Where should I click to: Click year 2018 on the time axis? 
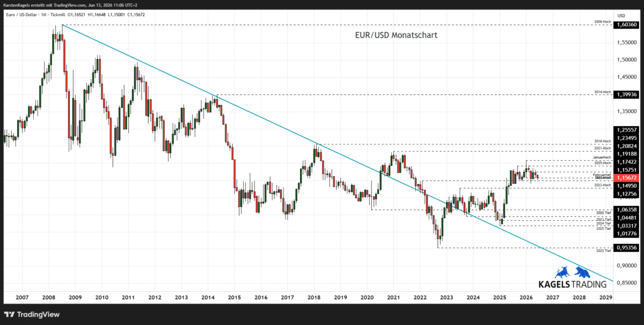(314, 297)
